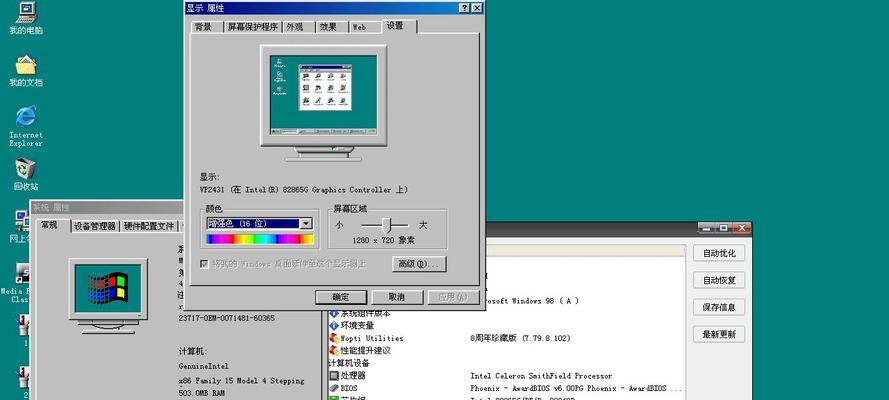
Task: Click the 自动恢复 button in Wopti
Action: 719,280
